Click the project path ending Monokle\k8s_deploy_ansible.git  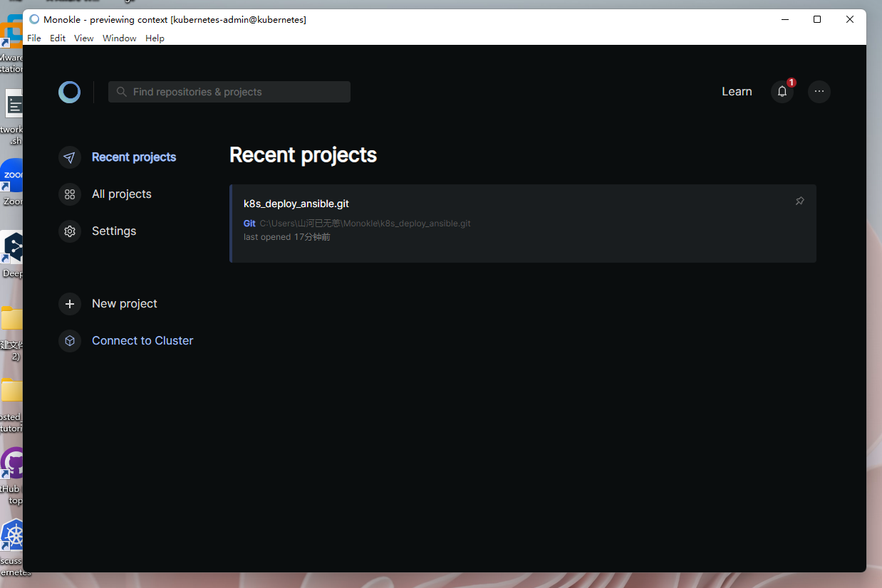[365, 224]
